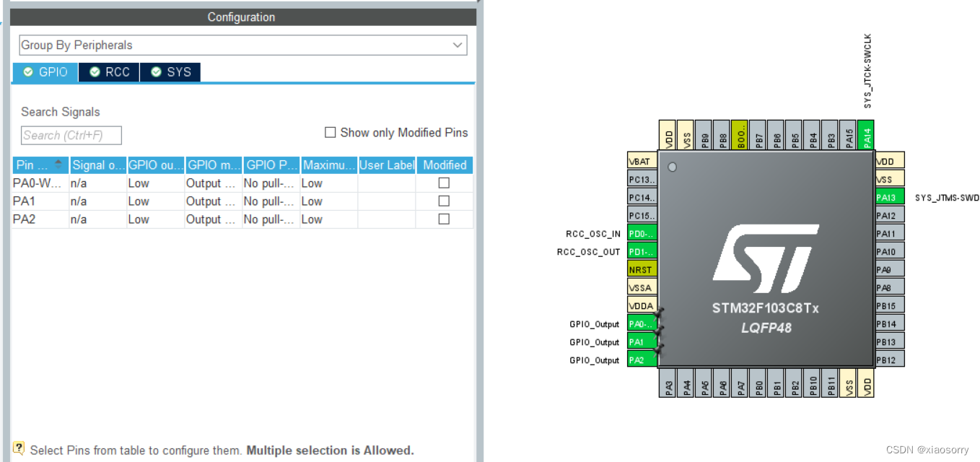Click the PA5 pin on chip
This screenshot has width=980, height=462.
pos(704,383)
